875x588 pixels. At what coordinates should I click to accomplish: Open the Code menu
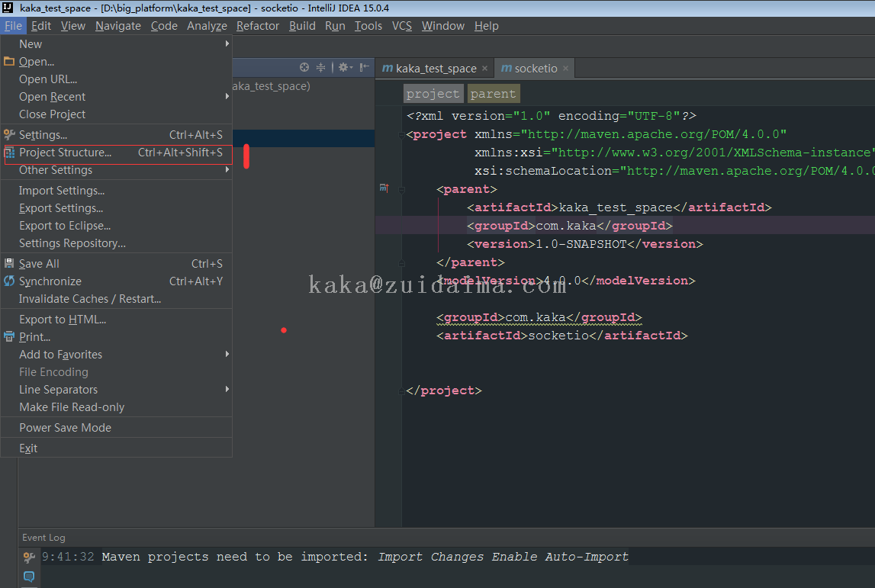(164, 26)
